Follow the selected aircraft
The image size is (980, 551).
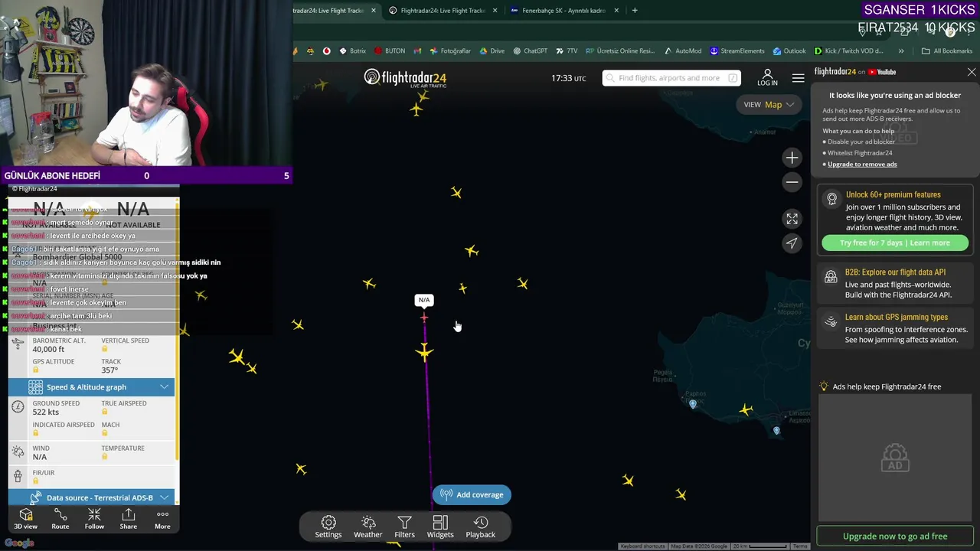pyautogui.click(x=94, y=519)
